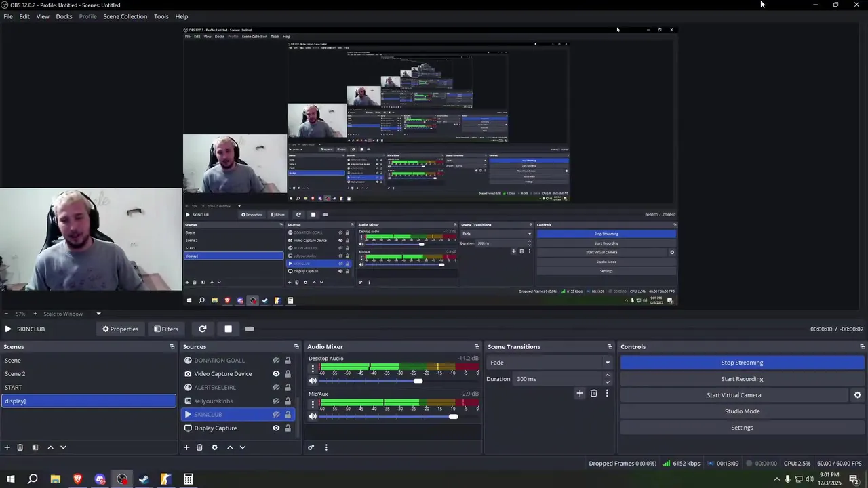This screenshot has width=868, height=488.
Task: Zoom out preview with minus icon
Action: coord(6,314)
